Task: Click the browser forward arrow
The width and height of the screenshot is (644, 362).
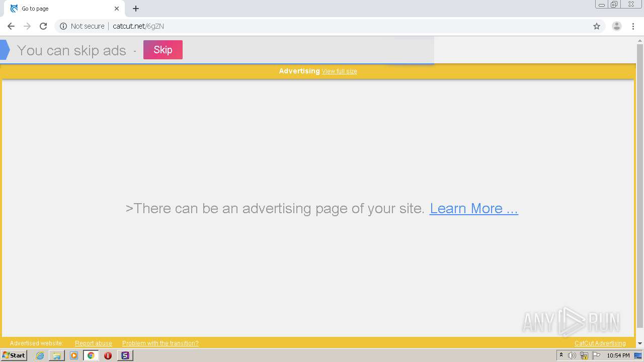Action: (x=27, y=26)
